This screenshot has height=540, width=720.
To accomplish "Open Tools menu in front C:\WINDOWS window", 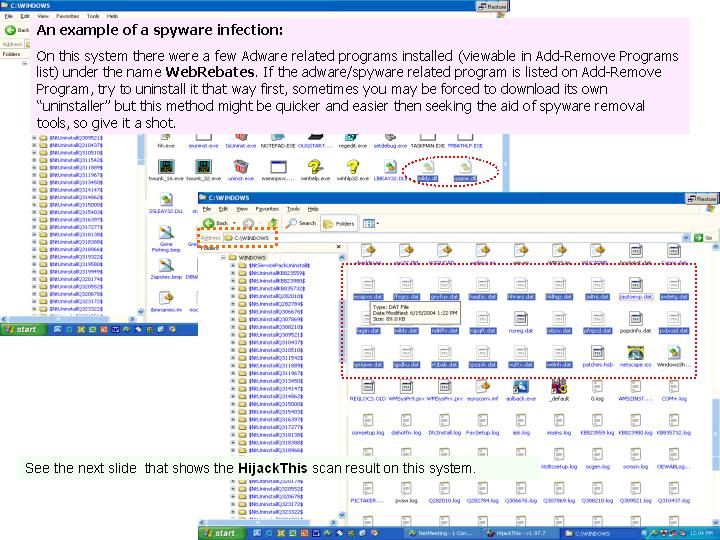I will (x=293, y=209).
